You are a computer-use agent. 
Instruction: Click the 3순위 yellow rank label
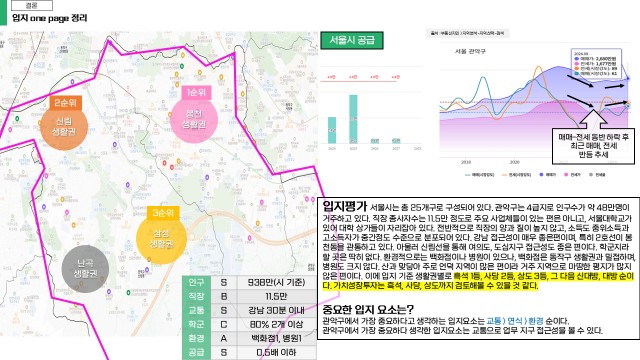[163, 213]
